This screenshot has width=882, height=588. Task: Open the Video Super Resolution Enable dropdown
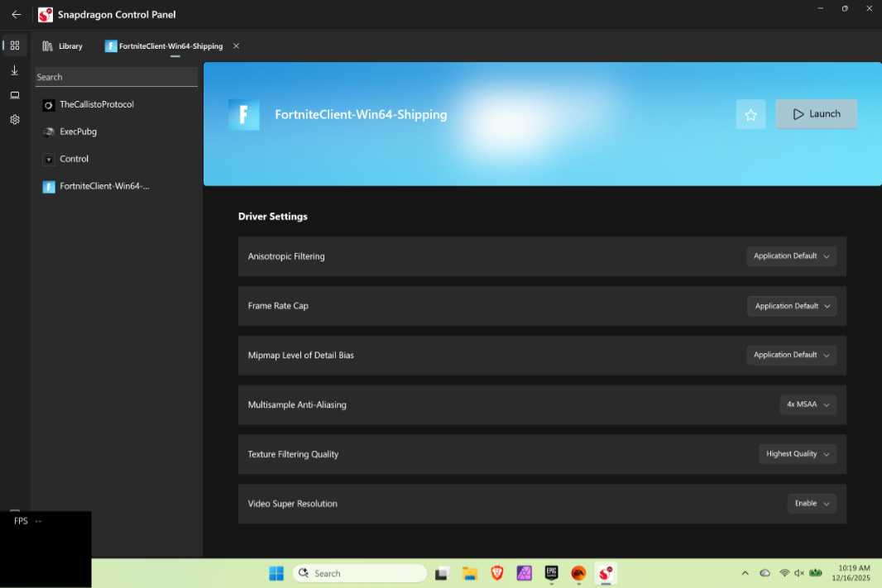click(x=812, y=504)
